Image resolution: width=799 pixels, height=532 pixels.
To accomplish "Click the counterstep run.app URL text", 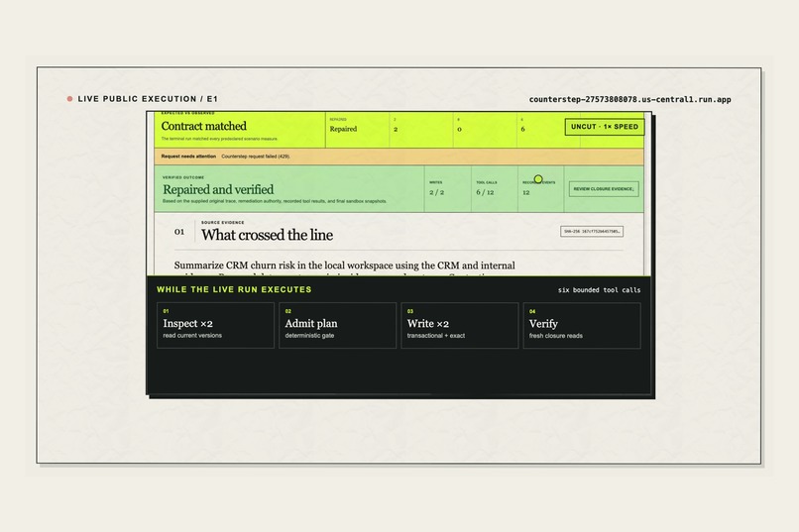I will click(x=629, y=99).
